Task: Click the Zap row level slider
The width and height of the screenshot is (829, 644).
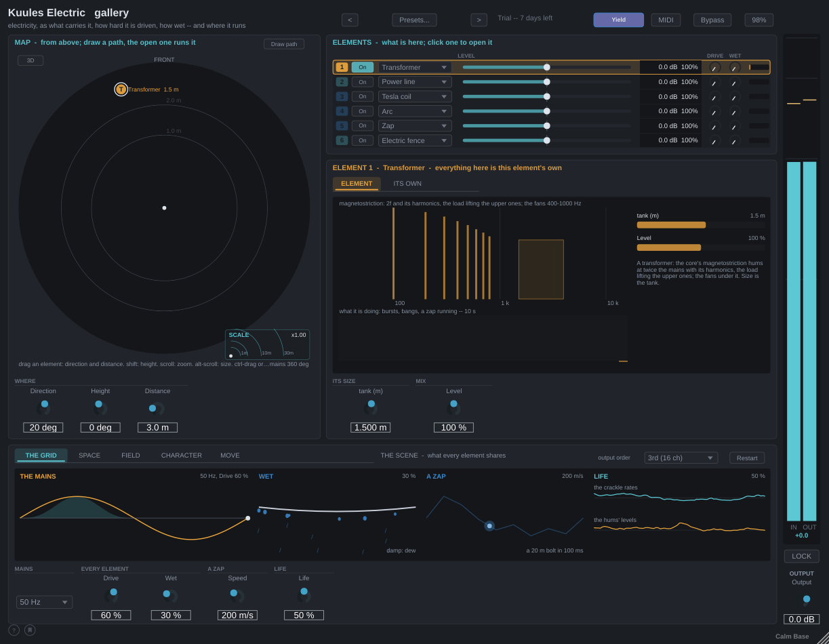Action: (546, 125)
